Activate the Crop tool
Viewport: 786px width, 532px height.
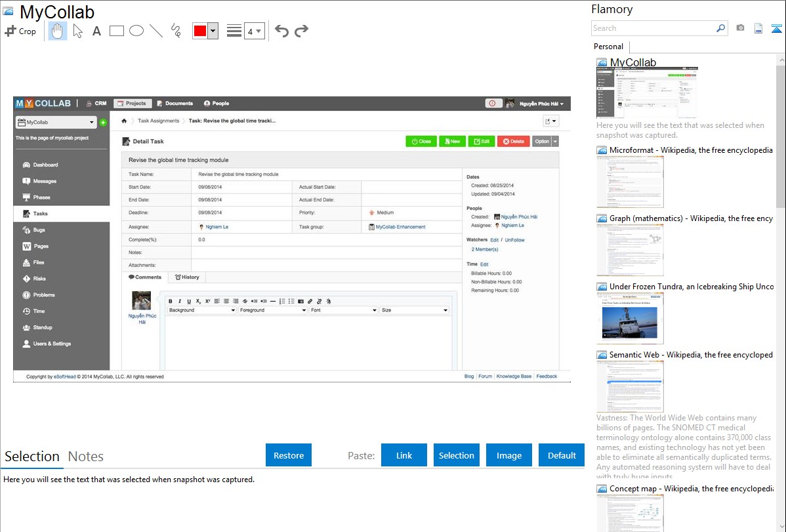tap(20, 31)
